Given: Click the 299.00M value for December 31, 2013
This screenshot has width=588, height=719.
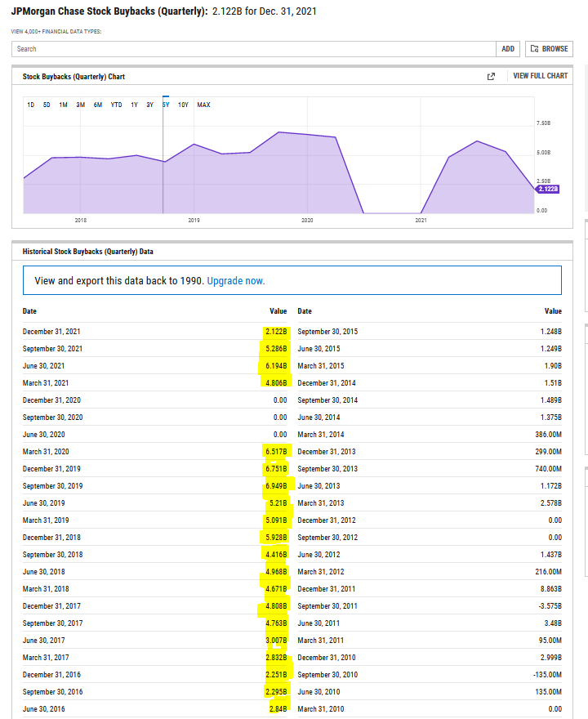Looking at the screenshot, I should pos(548,452).
